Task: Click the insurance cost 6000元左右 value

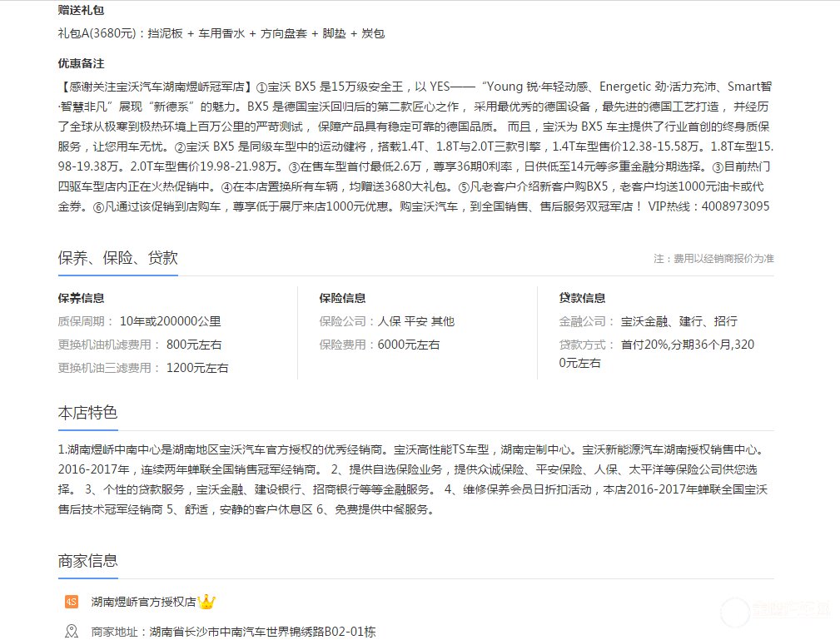Action: [x=409, y=345]
